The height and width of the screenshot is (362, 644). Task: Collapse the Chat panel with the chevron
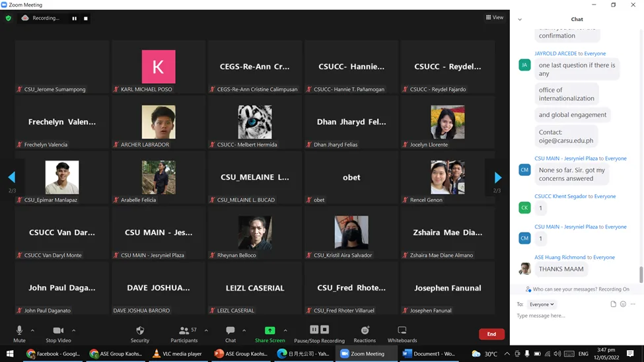(x=520, y=19)
